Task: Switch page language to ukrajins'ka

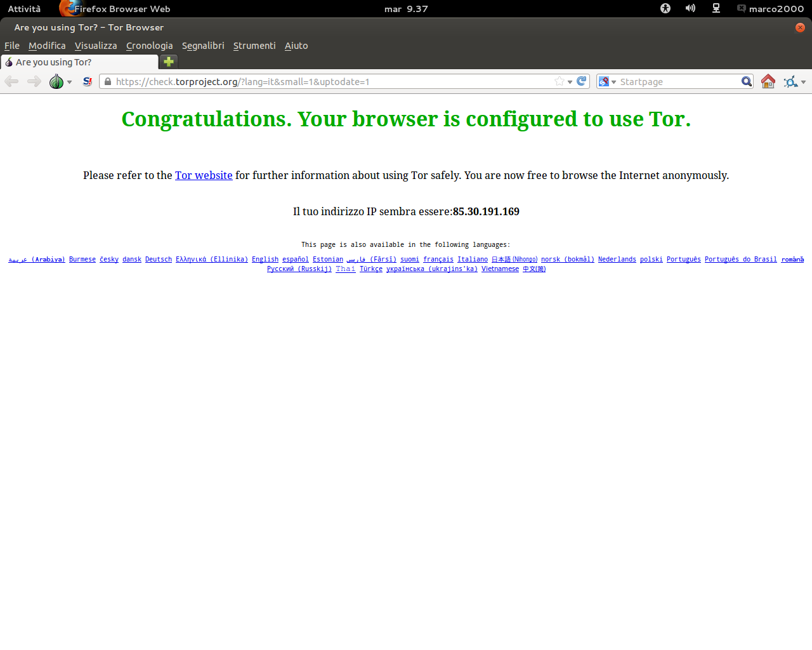Action: (x=432, y=269)
